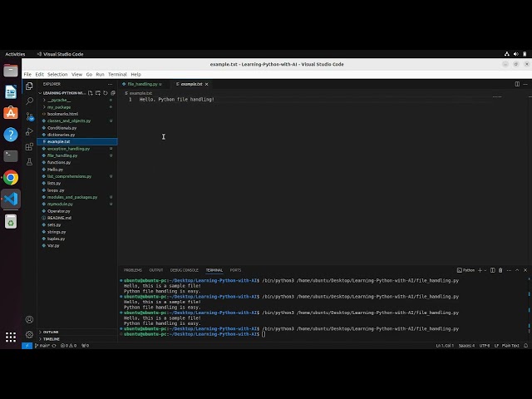
Task: Open Google Chrome from Ubuntu dock
Action: tap(11, 177)
